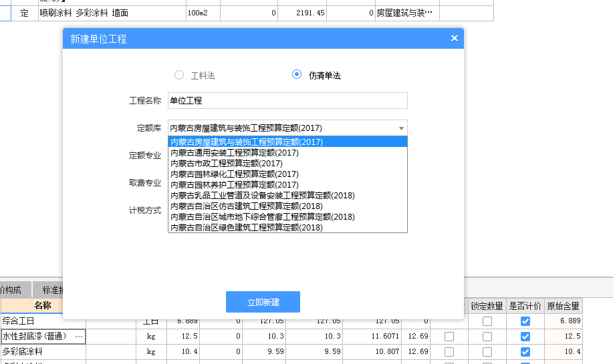Click kg unit in 水性封底漆 row

pyautogui.click(x=151, y=336)
